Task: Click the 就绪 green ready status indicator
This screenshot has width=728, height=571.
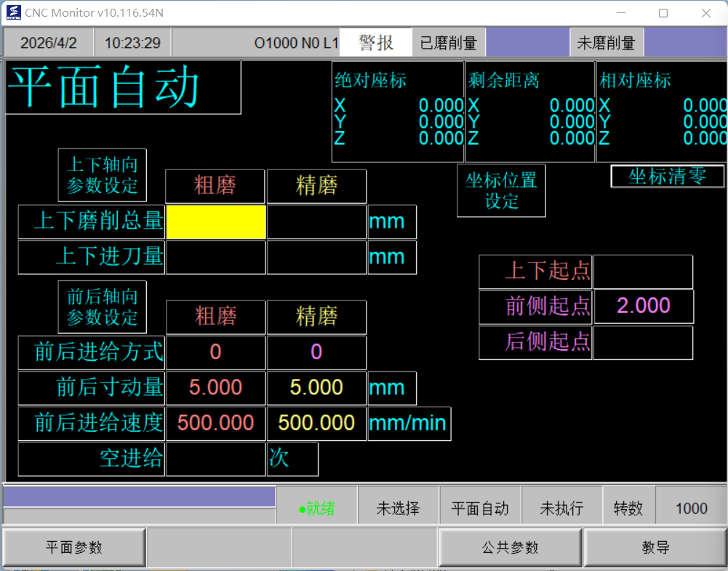Action: pos(317,508)
